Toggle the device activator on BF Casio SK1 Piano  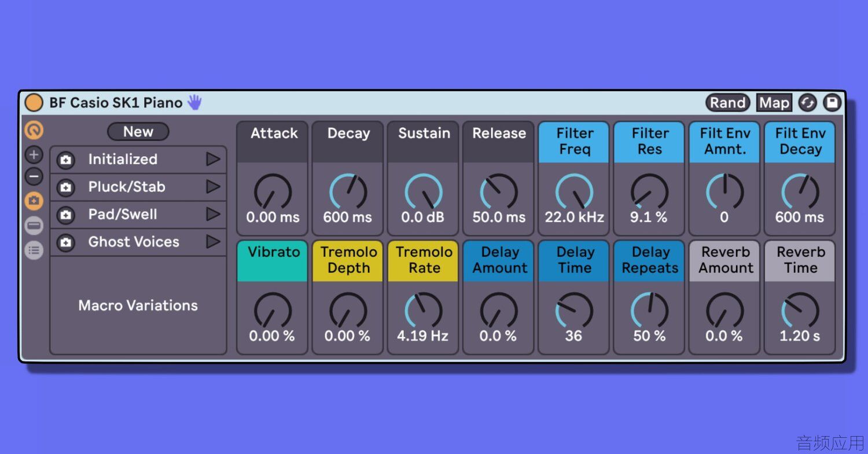click(x=34, y=103)
